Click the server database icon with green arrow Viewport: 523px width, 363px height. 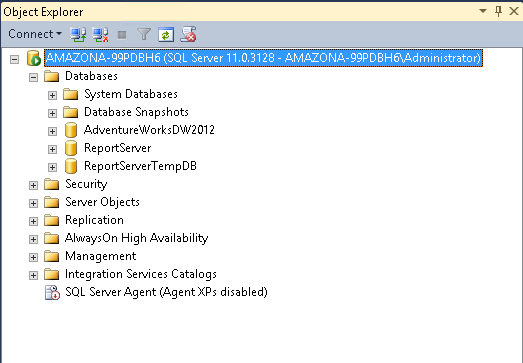click(x=34, y=58)
